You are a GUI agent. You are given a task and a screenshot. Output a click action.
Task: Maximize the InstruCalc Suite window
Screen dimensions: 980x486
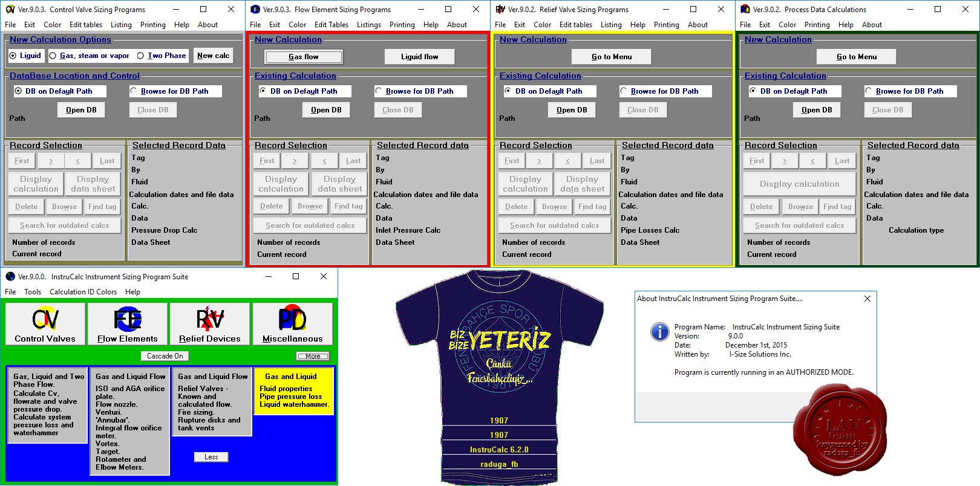296,276
